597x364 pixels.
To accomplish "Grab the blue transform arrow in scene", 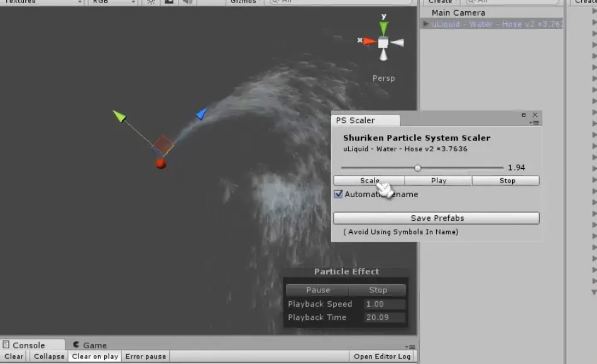I will coord(202,114).
